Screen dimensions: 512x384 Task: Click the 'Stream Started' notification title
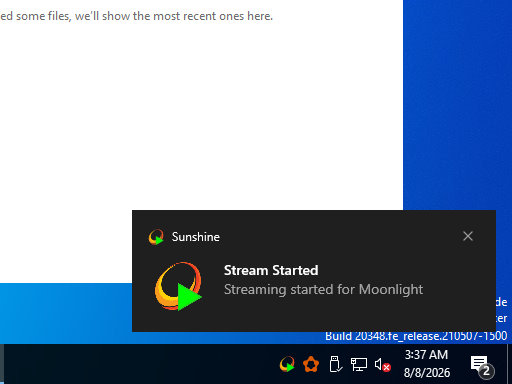271,270
